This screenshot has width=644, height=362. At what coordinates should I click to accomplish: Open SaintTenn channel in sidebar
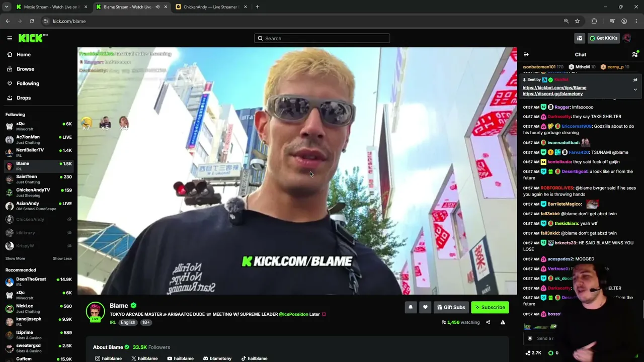click(39, 179)
